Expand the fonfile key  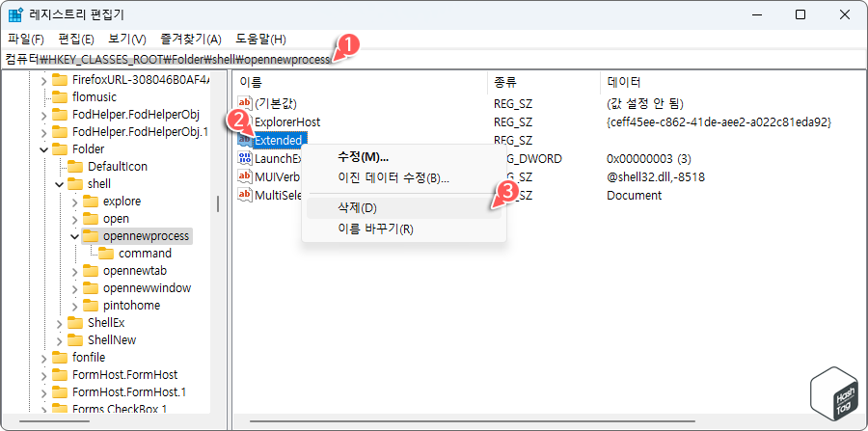click(43, 358)
